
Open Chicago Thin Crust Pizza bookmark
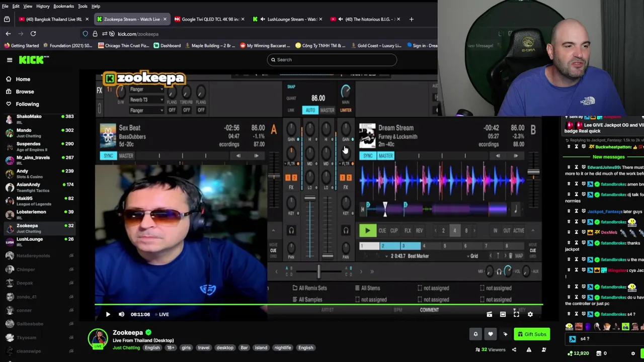pyautogui.click(x=123, y=46)
